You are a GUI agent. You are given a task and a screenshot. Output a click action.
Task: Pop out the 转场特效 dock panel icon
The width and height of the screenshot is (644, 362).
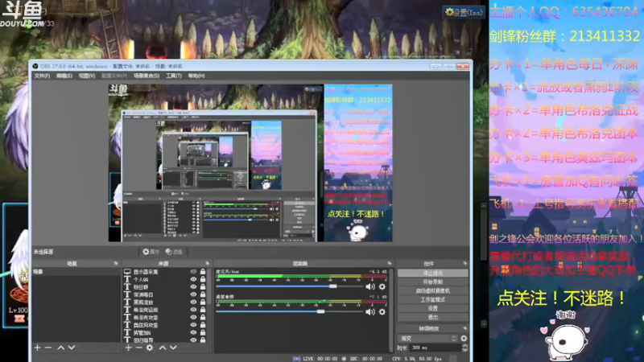click(465, 328)
